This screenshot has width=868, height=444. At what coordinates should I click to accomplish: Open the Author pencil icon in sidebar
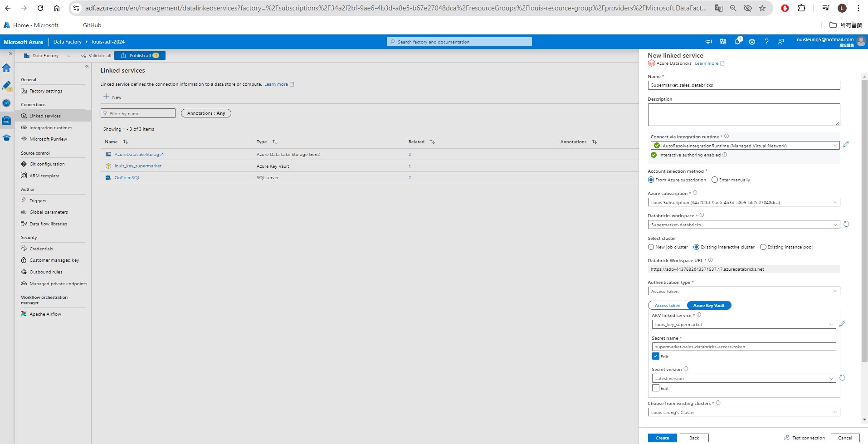pos(7,85)
